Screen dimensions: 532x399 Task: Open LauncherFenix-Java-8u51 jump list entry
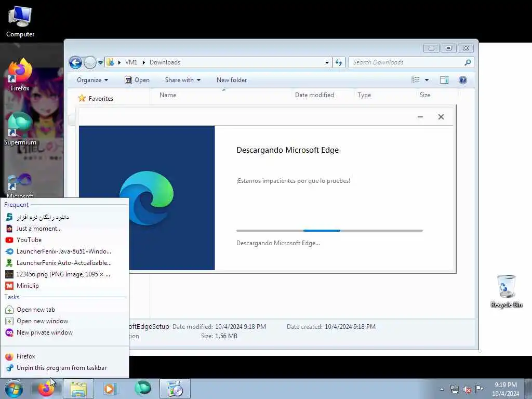coord(64,251)
